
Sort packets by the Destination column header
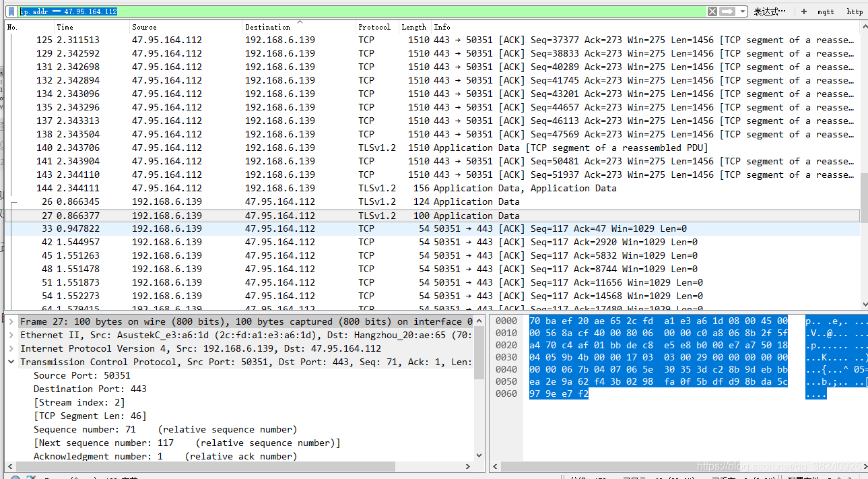pyautogui.click(x=299, y=27)
